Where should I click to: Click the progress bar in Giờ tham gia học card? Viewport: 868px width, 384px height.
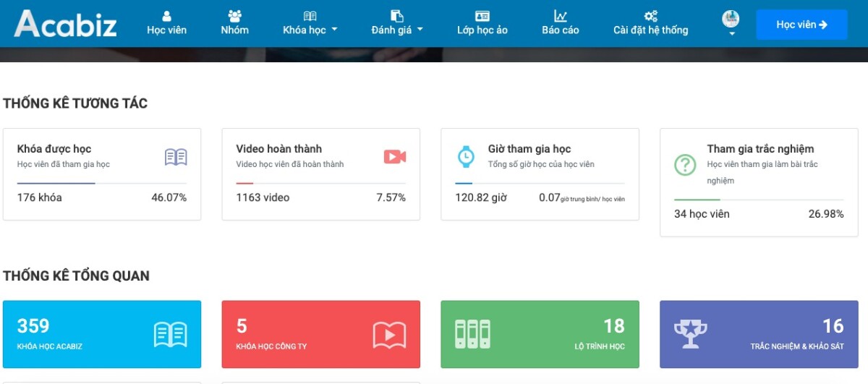tap(540, 184)
